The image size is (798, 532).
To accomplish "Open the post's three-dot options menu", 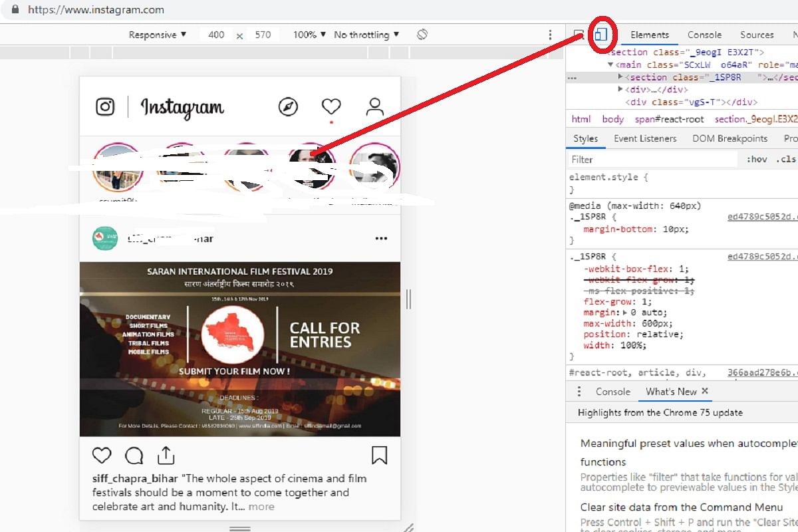I will tap(381, 239).
